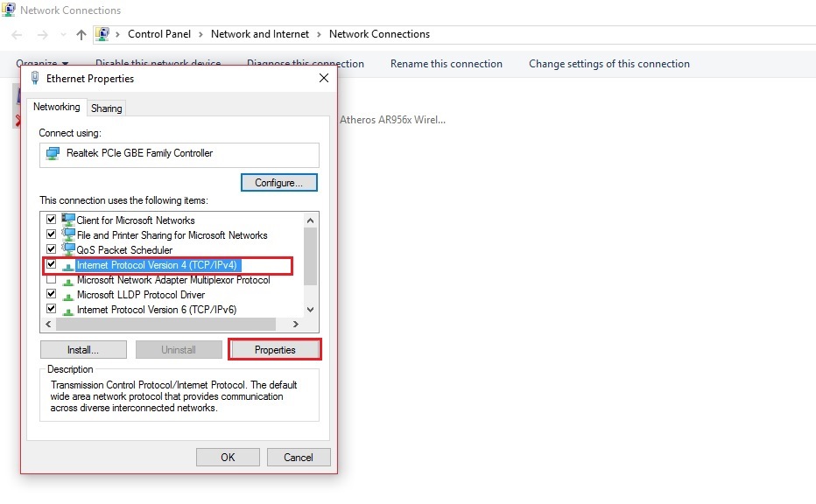
Task: Select File and Printer Sharing for Microsoft Networks
Action: click(172, 235)
